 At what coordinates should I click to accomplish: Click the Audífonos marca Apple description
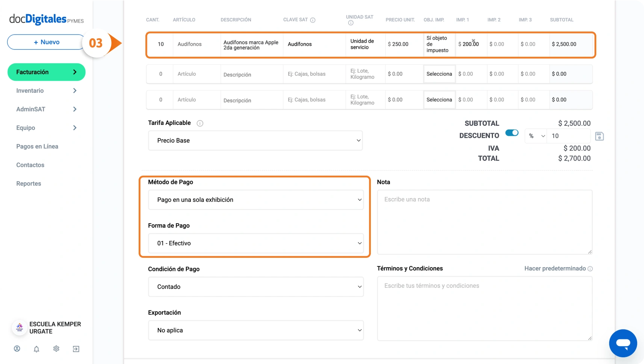tap(251, 45)
